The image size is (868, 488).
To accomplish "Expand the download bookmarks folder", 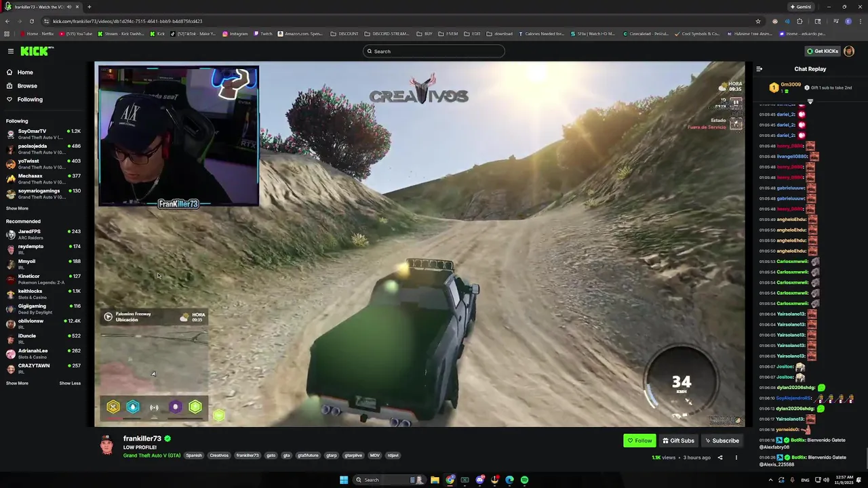I will tap(500, 34).
